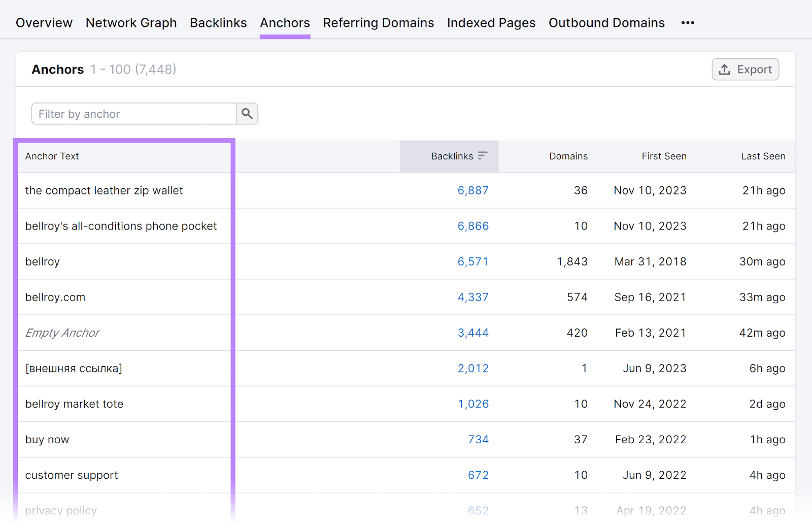Click the 420 domains value
Image resolution: width=812 pixels, height=525 pixels.
pyautogui.click(x=578, y=333)
